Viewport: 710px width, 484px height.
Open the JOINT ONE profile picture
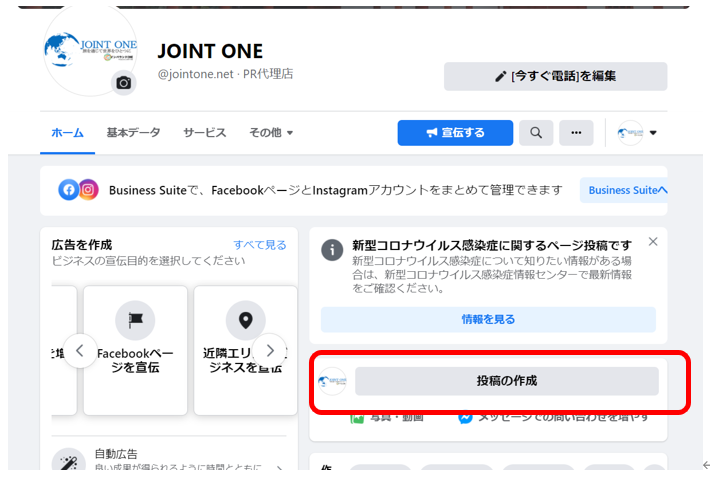pyautogui.click(x=90, y=51)
